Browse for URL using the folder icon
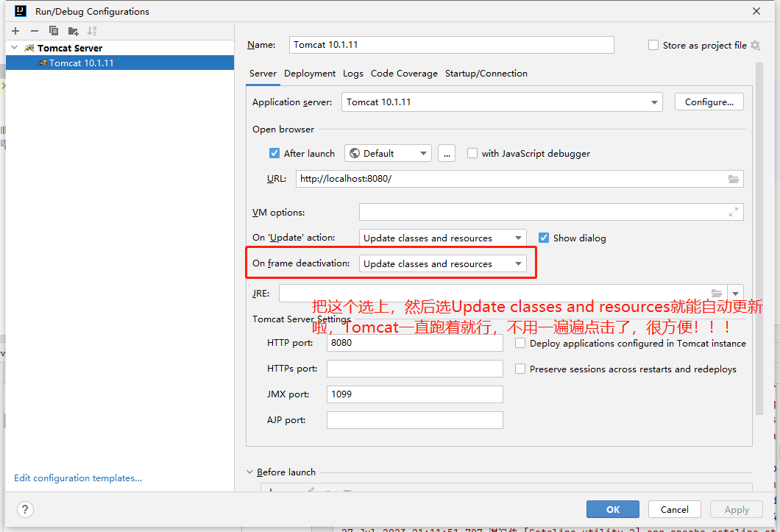 click(733, 179)
